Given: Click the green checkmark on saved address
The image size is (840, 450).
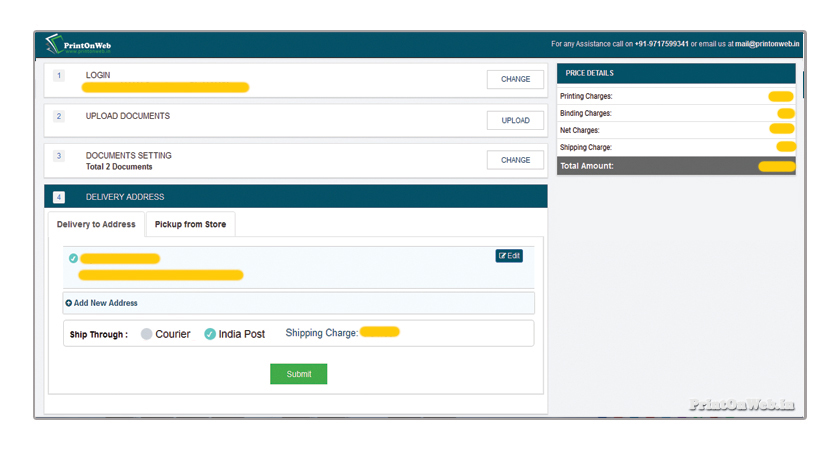Looking at the screenshot, I should coord(73,259).
